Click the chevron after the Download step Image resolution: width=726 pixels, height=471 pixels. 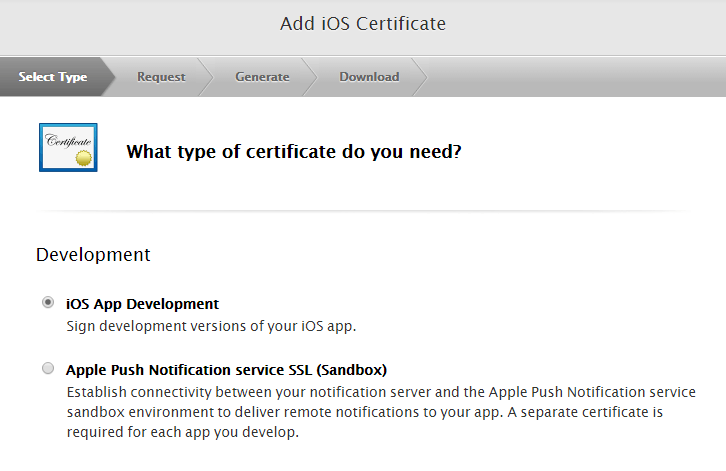pyautogui.click(x=421, y=77)
